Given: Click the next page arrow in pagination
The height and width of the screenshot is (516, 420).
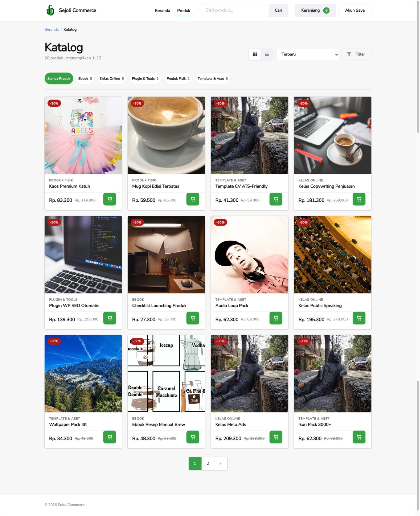Looking at the screenshot, I should [220, 463].
